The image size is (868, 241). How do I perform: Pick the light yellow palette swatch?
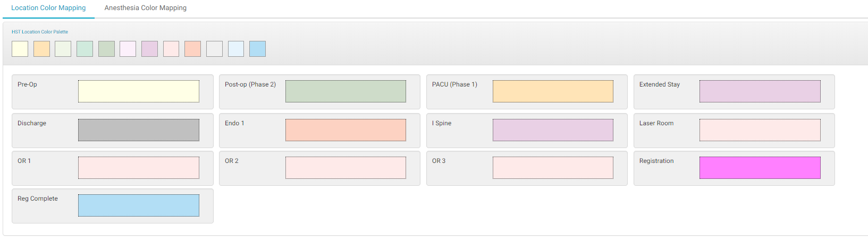point(20,49)
